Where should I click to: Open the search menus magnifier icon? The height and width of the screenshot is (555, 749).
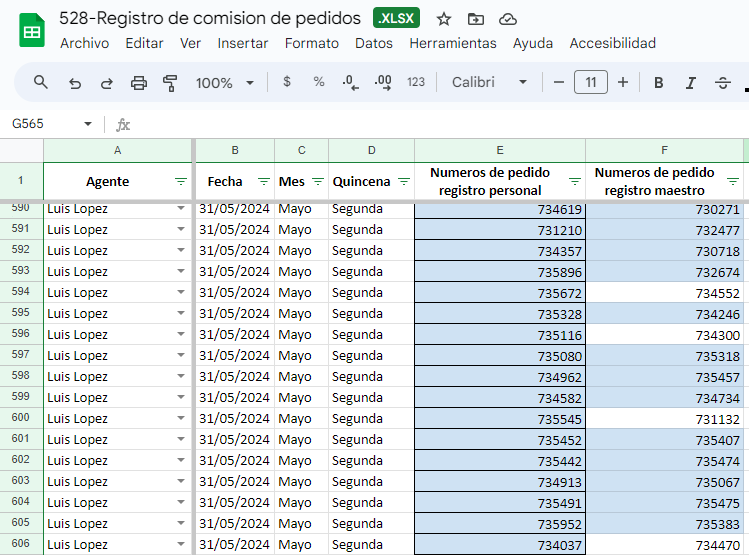41,82
